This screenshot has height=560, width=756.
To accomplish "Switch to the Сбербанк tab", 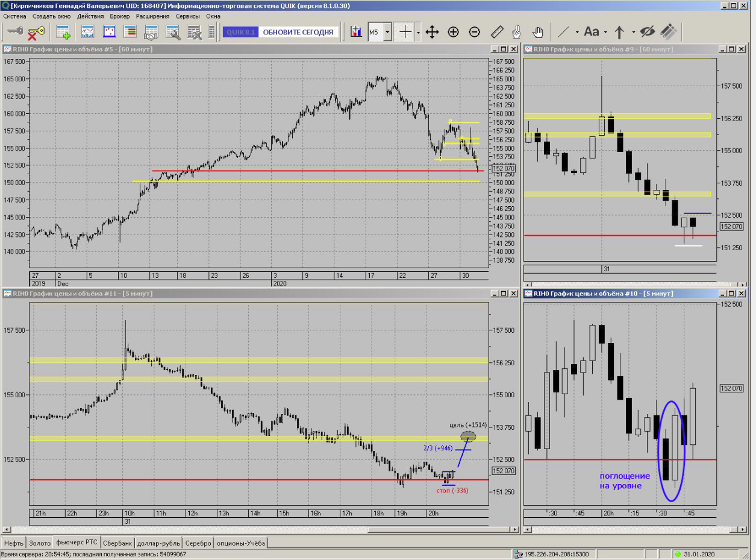I will click(117, 543).
